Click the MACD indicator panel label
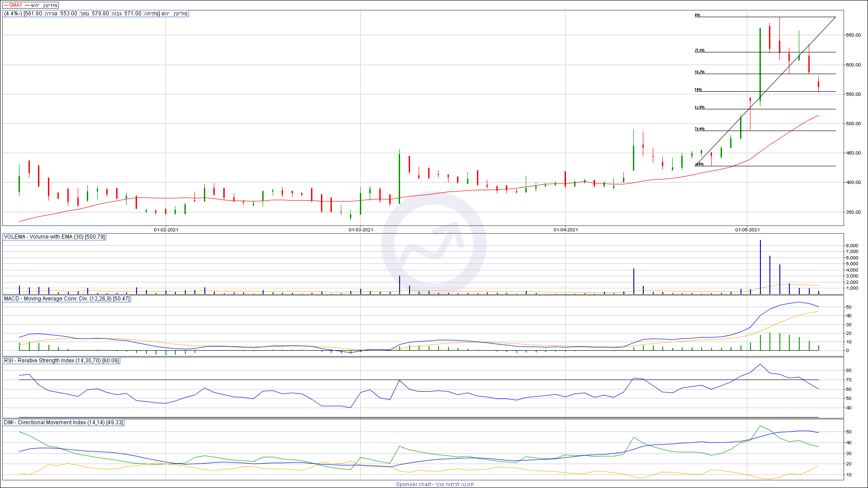Viewport: 868px width, 488px height. click(66, 299)
